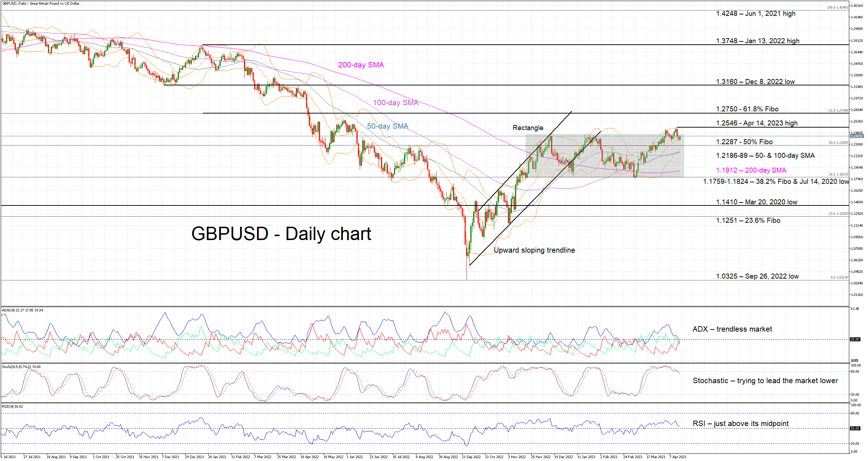868x461 pixels.
Task: Click the current price tag on the price axis
Action: (x=857, y=136)
